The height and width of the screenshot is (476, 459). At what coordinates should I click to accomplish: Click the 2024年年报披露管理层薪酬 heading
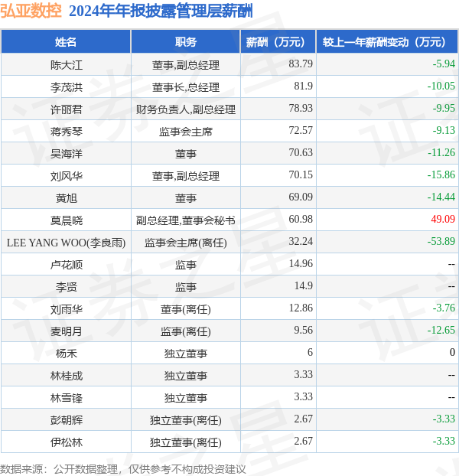[x=161, y=11]
